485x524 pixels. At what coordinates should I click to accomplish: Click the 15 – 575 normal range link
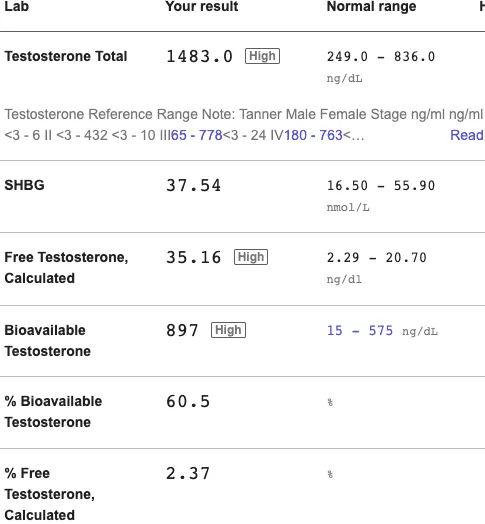point(360,331)
